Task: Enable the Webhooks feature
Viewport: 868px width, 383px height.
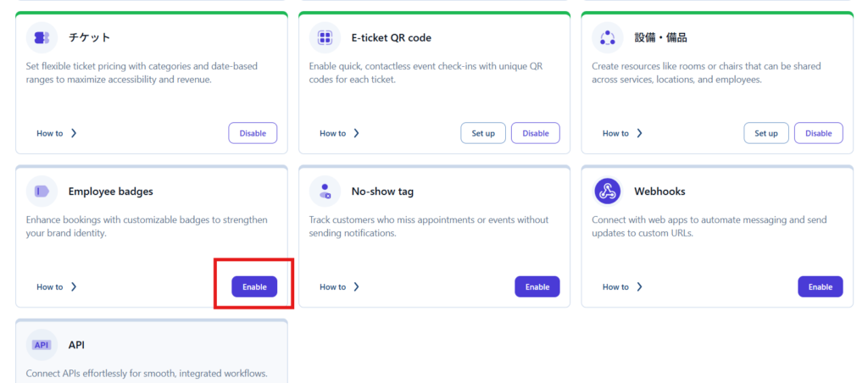Action: click(821, 287)
